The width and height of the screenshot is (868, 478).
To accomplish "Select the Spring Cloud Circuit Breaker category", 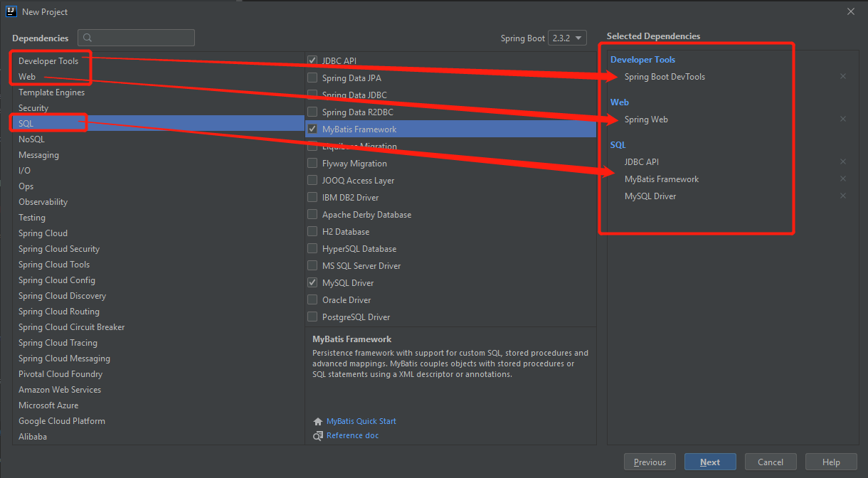I will [x=158, y=327].
